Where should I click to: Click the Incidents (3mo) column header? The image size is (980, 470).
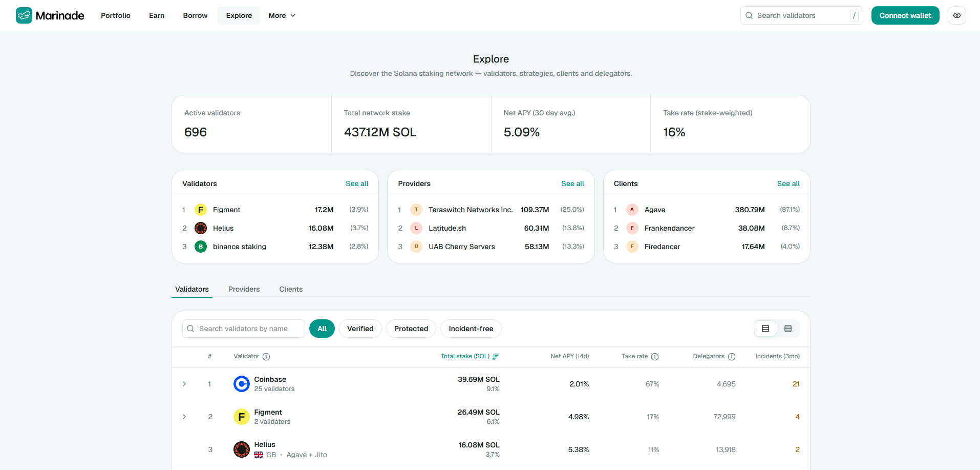778,356
